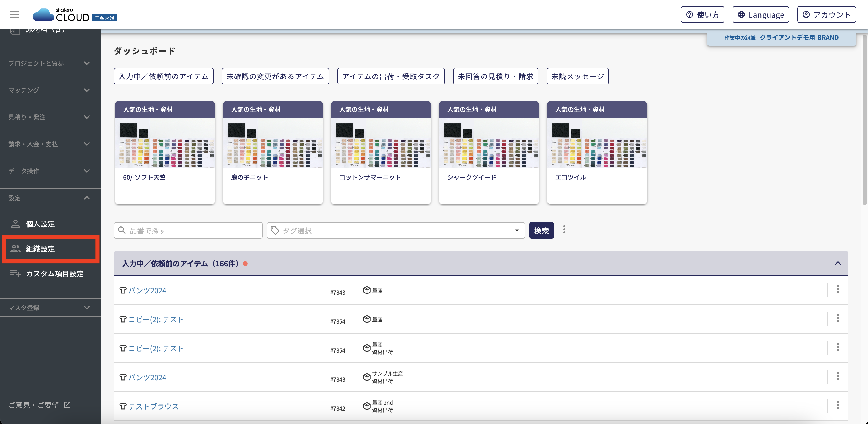Screen dimensions: 868x424
Task: Click the 品番で探す search field
Action: (188, 230)
